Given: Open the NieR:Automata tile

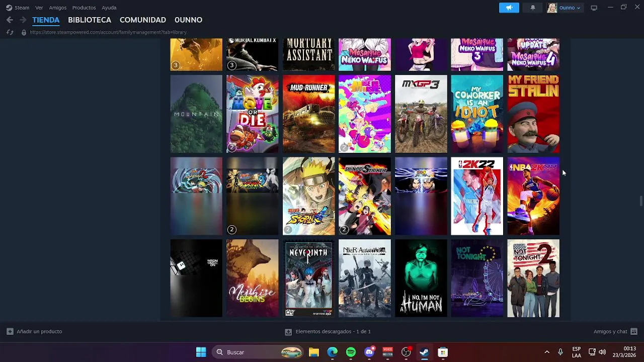Looking at the screenshot, I should (x=365, y=279).
